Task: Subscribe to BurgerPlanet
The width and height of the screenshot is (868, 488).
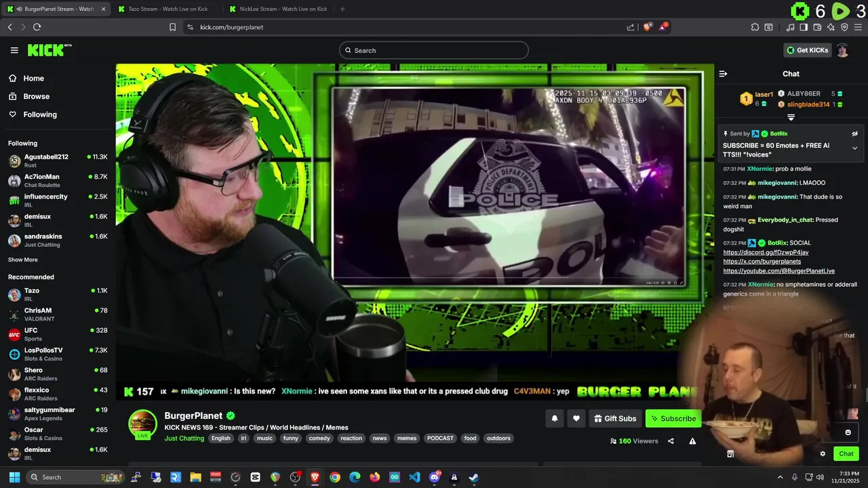Action: tap(673, 419)
